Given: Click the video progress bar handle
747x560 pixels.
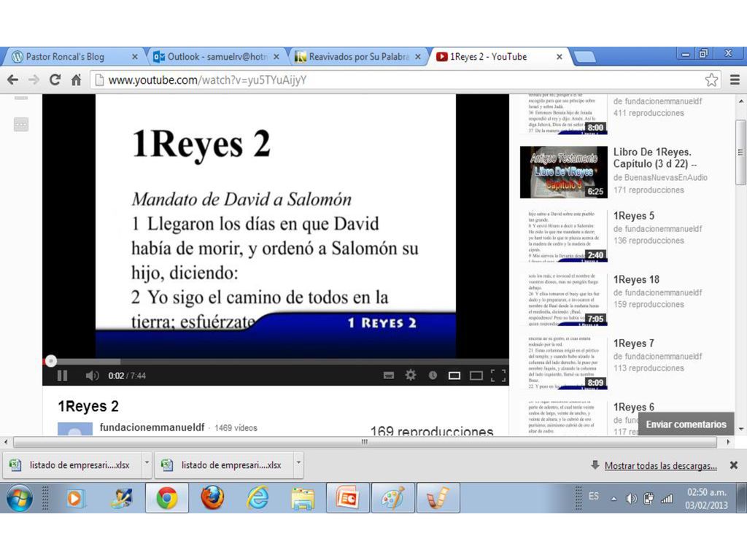Looking at the screenshot, I should tap(50, 361).
